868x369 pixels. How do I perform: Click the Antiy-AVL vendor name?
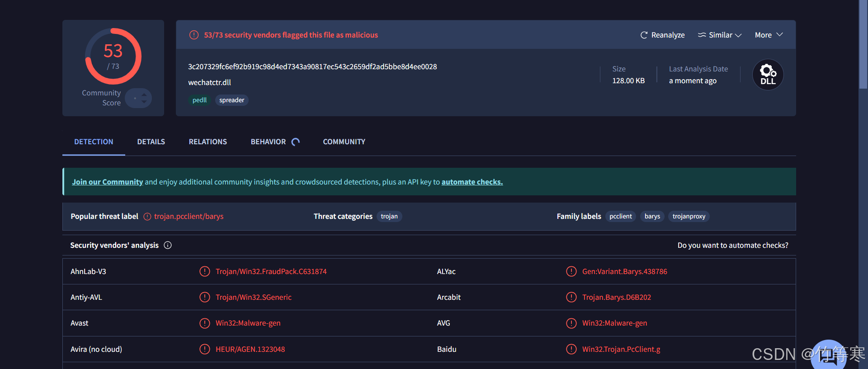pyautogui.click(x=86, y=297)
